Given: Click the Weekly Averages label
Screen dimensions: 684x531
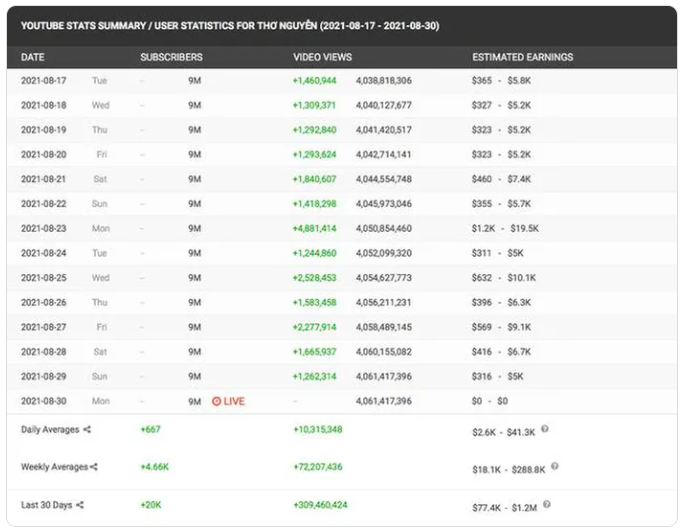Looking at the screenshot, I should click(x=54, y=467).
